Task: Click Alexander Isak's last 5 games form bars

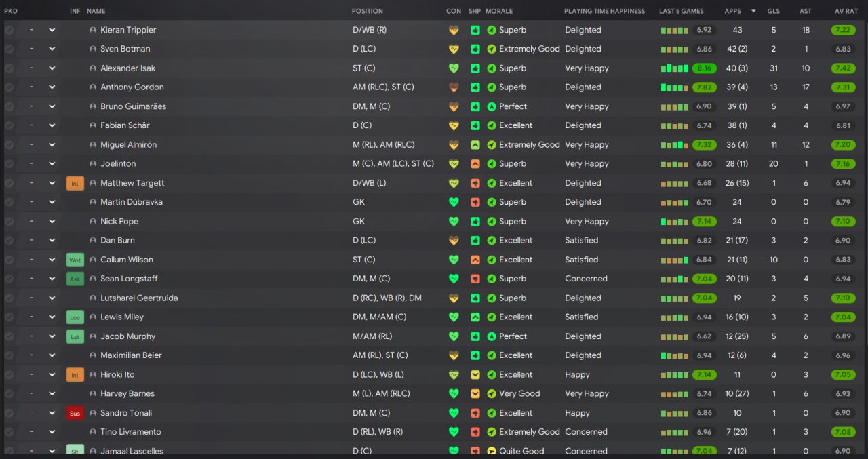Action: coord(675,68)
